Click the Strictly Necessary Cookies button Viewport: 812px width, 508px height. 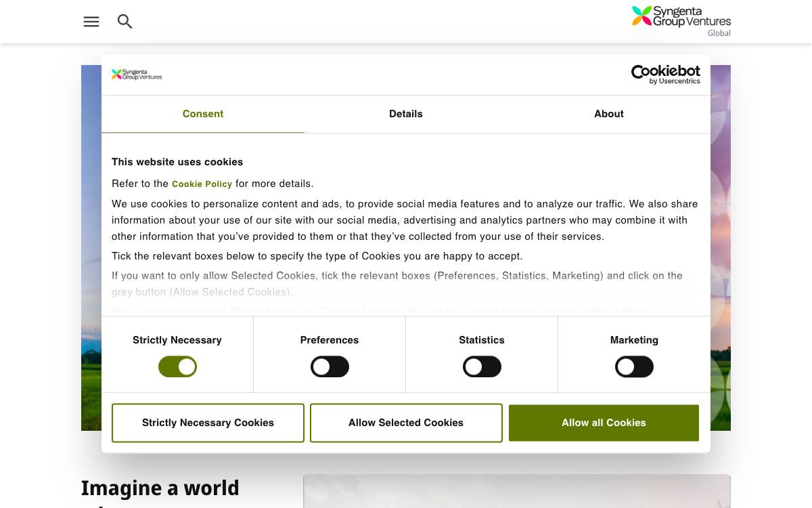(208, 423)
